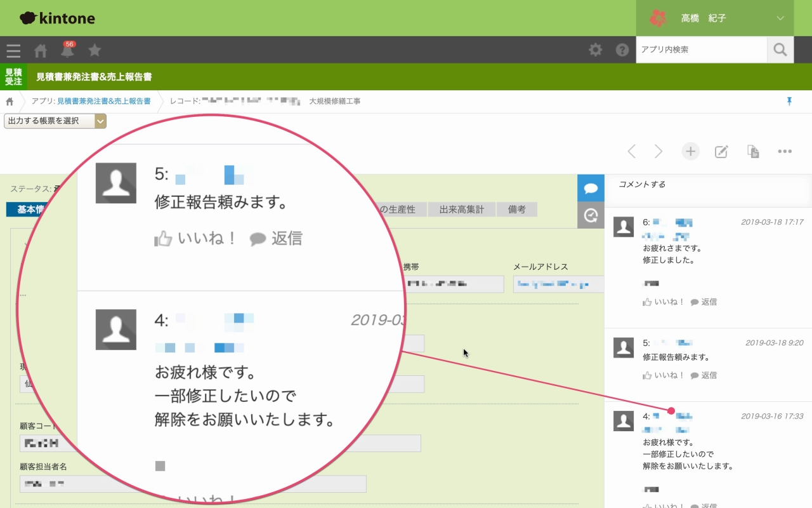Show comments speech bubble tab
This screenshot has width=812, height=508.
591,188
